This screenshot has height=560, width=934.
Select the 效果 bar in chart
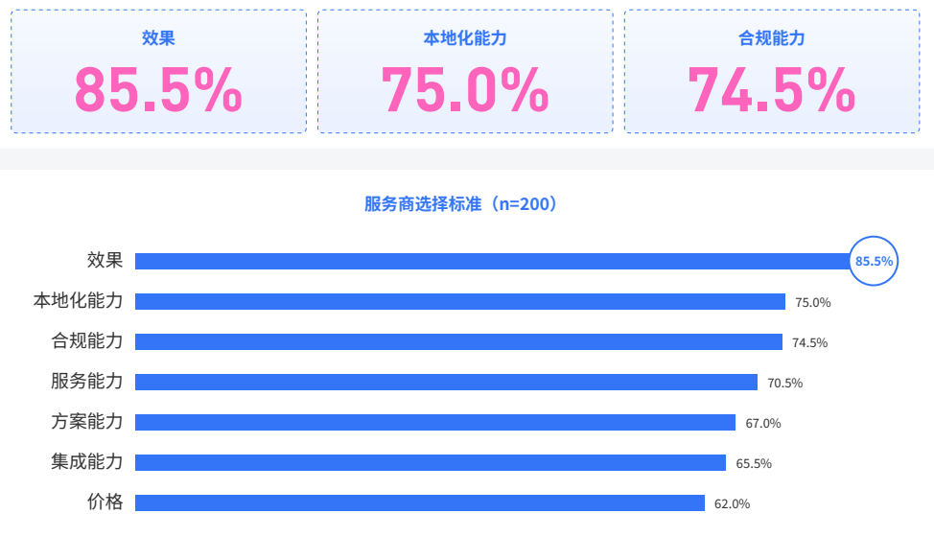(x=493, y=261)
